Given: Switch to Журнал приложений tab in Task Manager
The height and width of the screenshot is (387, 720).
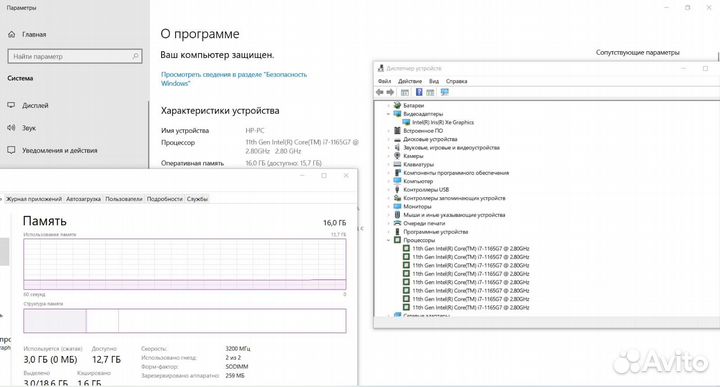Looking at the screenshot, I should click(x=34, y=199).
